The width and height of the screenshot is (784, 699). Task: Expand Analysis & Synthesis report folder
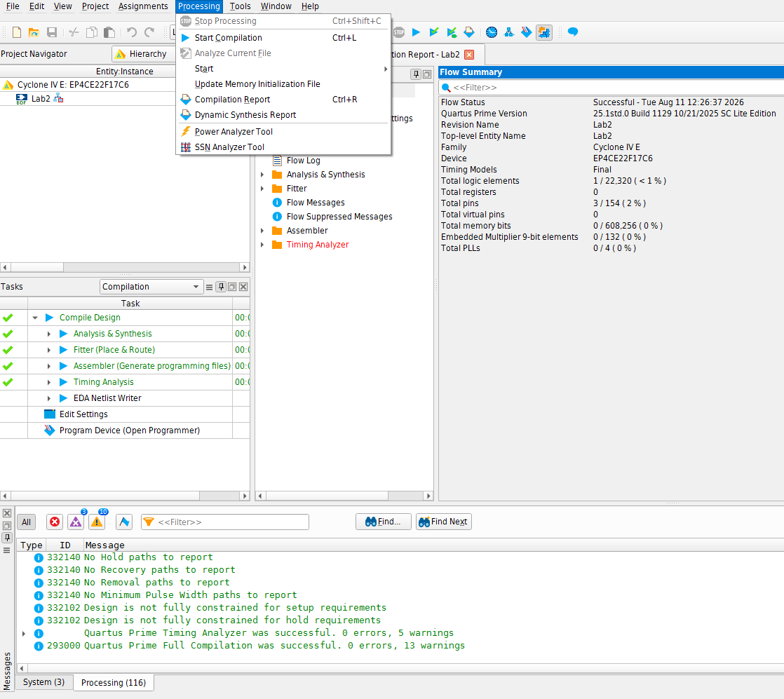[x=262, y=175]
